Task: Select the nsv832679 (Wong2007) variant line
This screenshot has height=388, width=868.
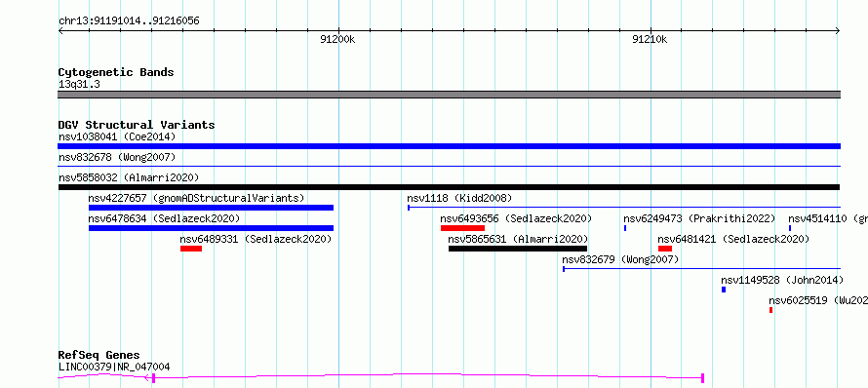Action: [701, 269]
